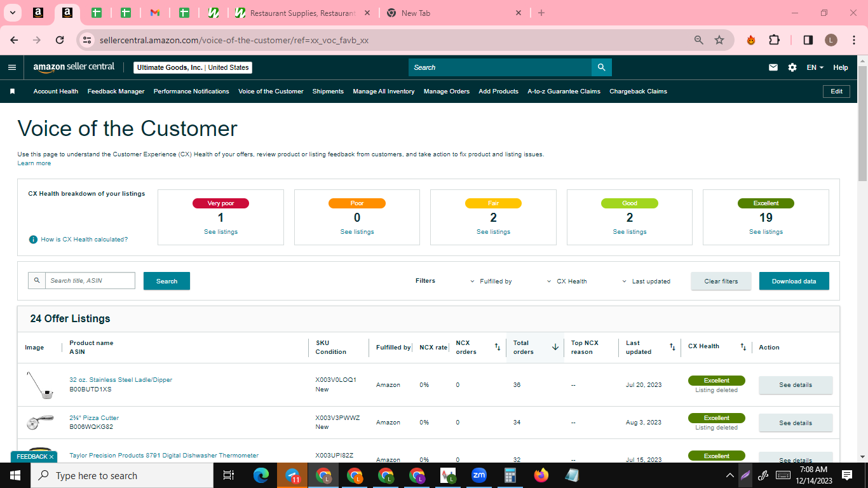The width and height of the screenshot is (868, 488).
Task: Open A-to-z Guarantee Claims
Action: [564, 91]
